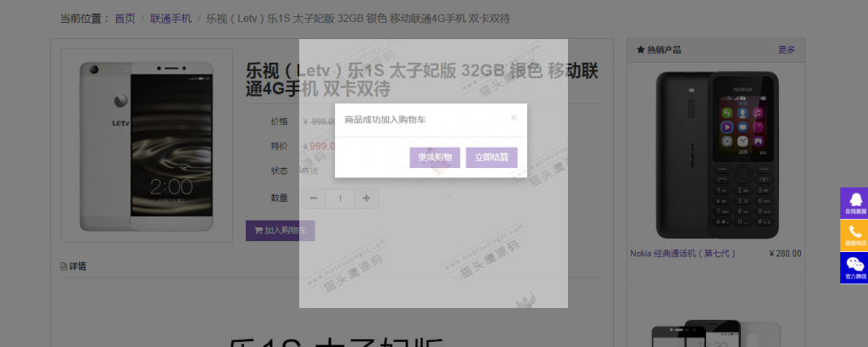The height and width of the screenshot is (347, 868).
Task: Close the added-to-cart dialog with the X
Action: (514, 118)
